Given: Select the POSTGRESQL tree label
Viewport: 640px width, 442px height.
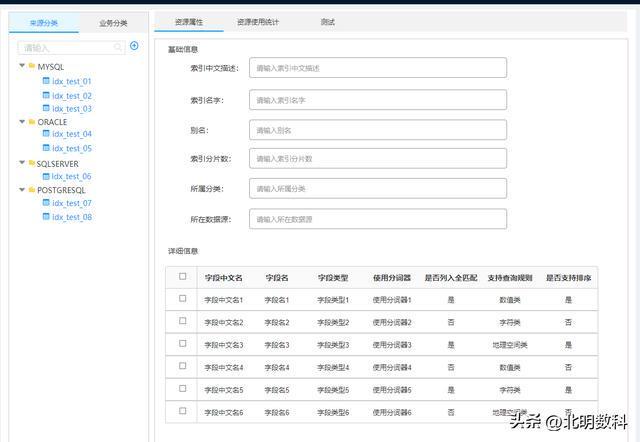Looking at the screenshot, I should [61, 190].
